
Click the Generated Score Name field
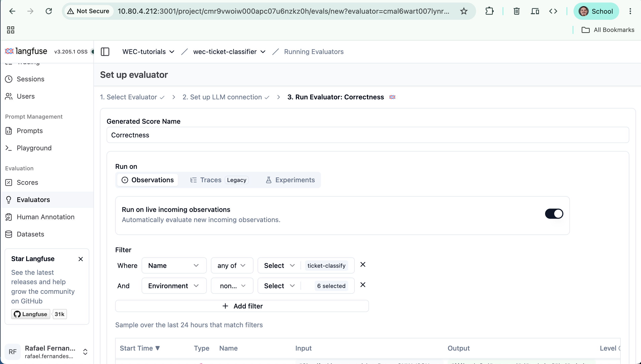click(368, 135)
